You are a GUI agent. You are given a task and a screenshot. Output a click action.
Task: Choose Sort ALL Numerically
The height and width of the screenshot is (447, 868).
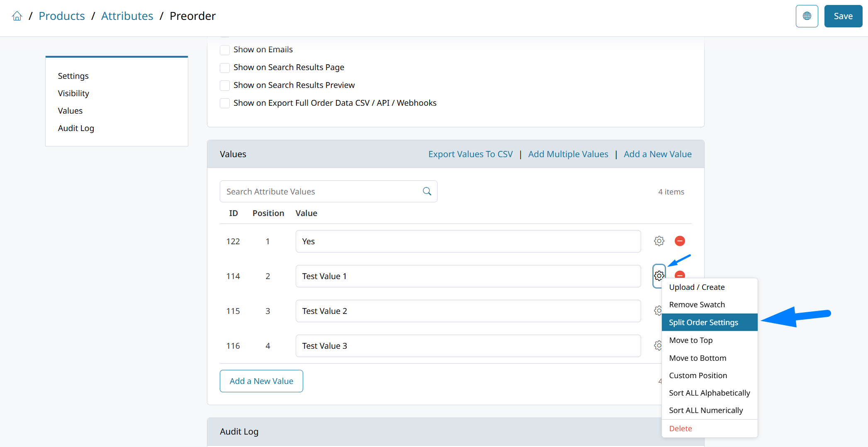[x=709, y=410]
